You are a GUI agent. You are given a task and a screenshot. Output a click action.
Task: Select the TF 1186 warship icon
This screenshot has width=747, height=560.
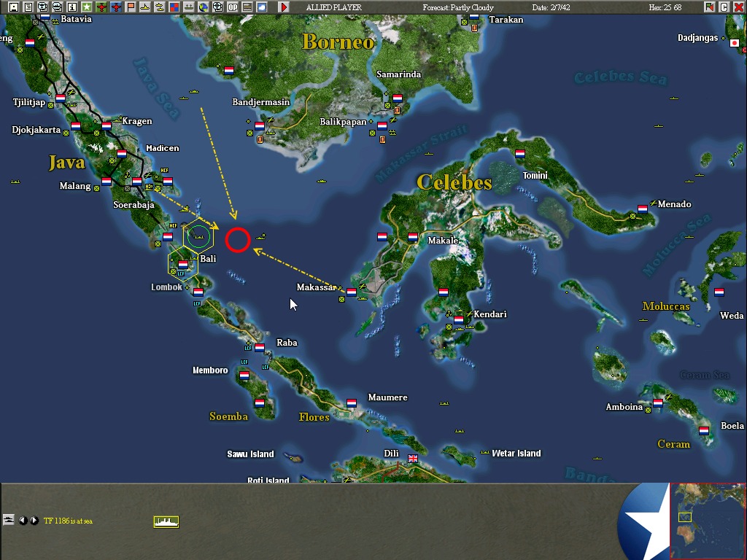(x=166, y=522)
